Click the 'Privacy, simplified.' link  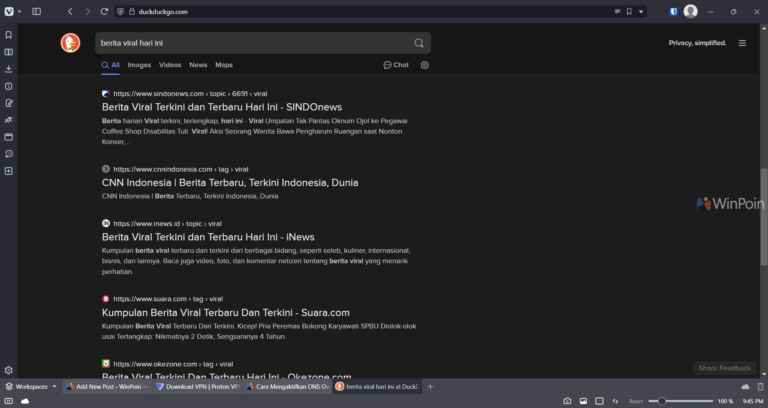point(697,43)
